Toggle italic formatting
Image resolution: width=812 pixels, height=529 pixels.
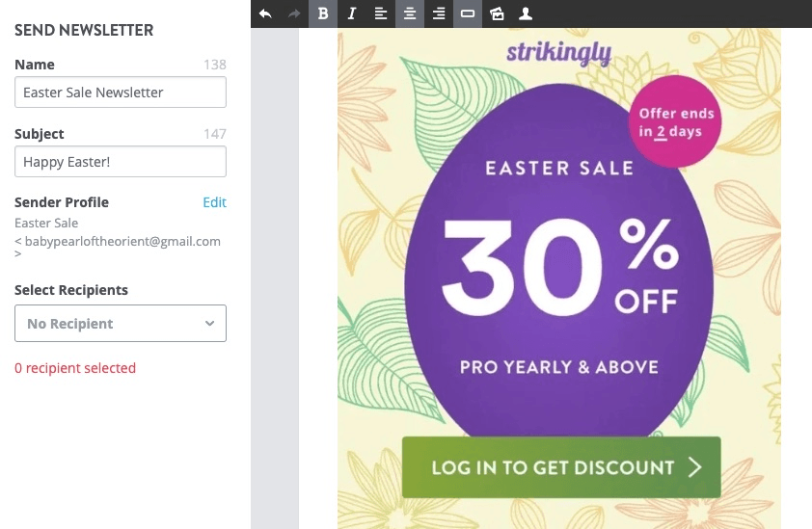point(352,13)
